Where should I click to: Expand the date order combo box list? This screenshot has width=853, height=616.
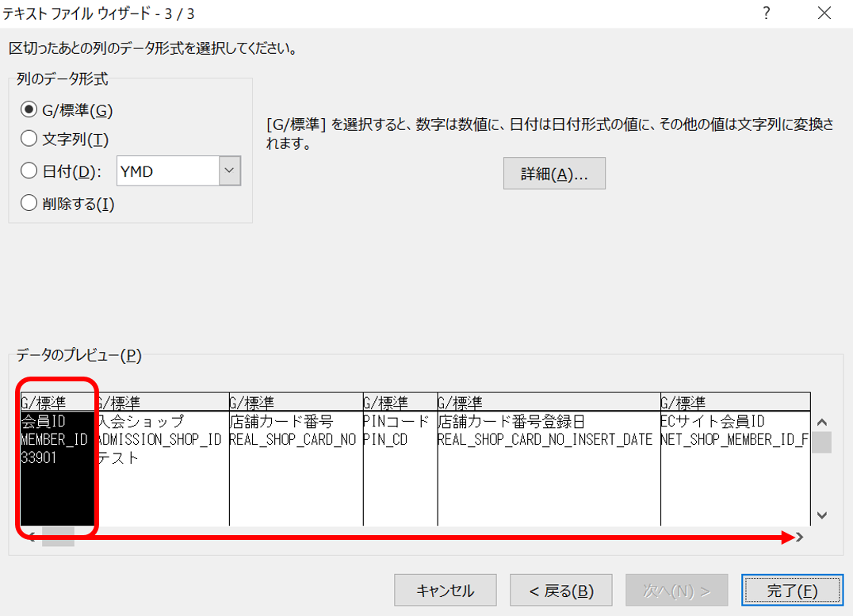pos(231,170)
